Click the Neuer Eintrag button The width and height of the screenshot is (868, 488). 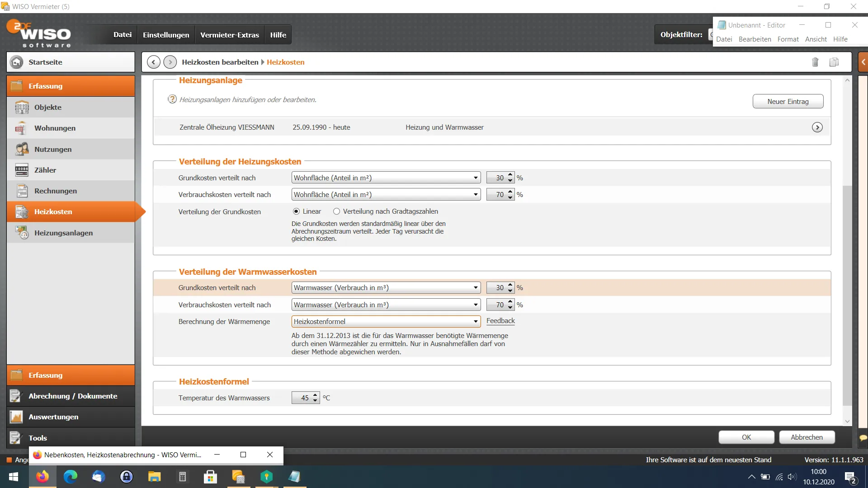point(788,102)
